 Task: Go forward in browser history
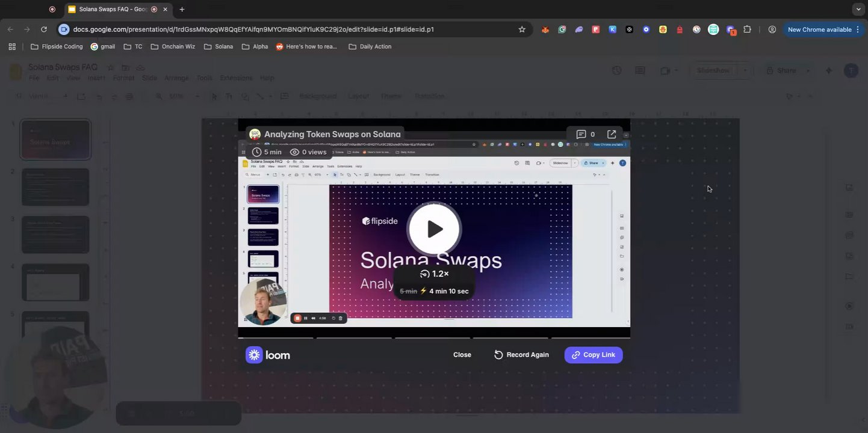tap(27, 29)
